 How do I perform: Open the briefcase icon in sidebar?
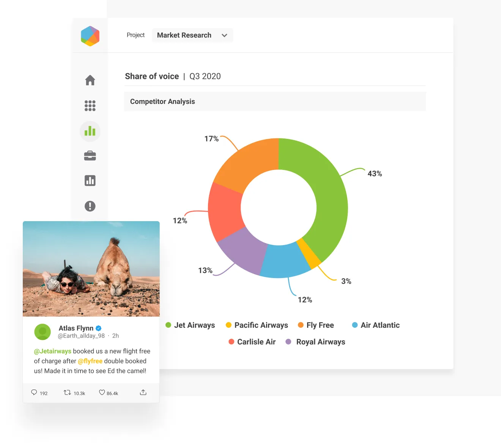(90, 156)
